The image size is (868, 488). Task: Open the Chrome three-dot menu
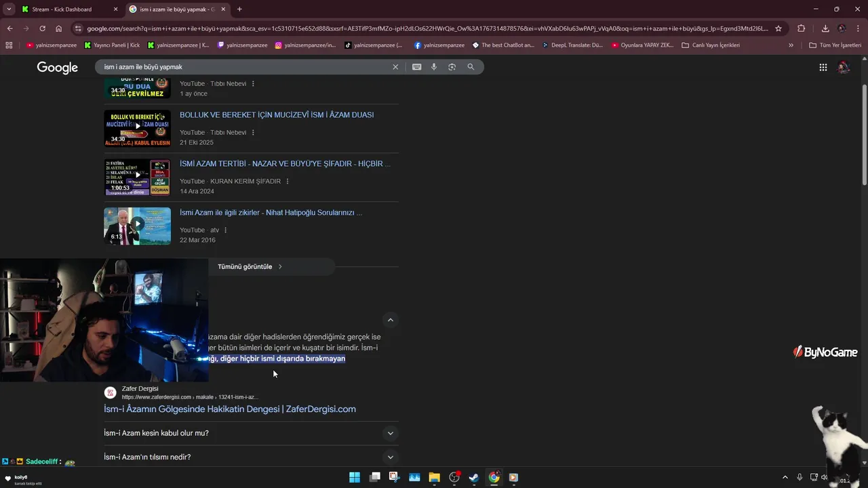(x=859, y=28)
